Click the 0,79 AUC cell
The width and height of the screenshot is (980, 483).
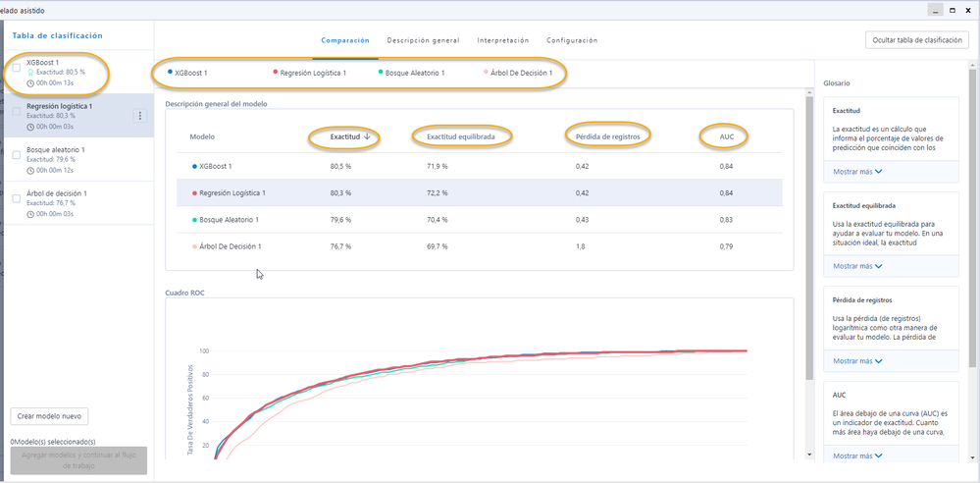click(726, 246)
